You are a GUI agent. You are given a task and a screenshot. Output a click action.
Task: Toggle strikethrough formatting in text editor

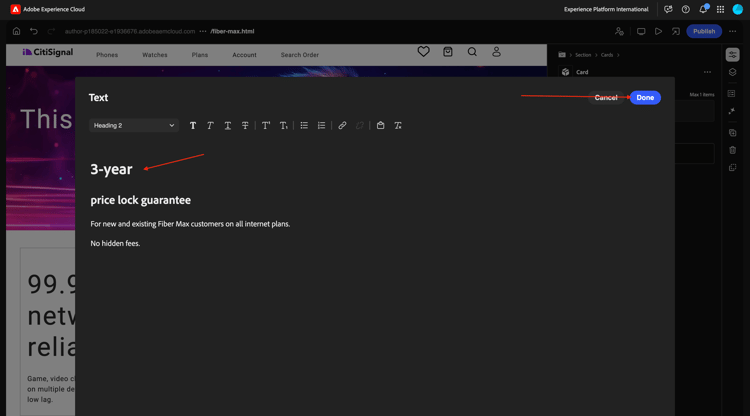pos(245,125)
